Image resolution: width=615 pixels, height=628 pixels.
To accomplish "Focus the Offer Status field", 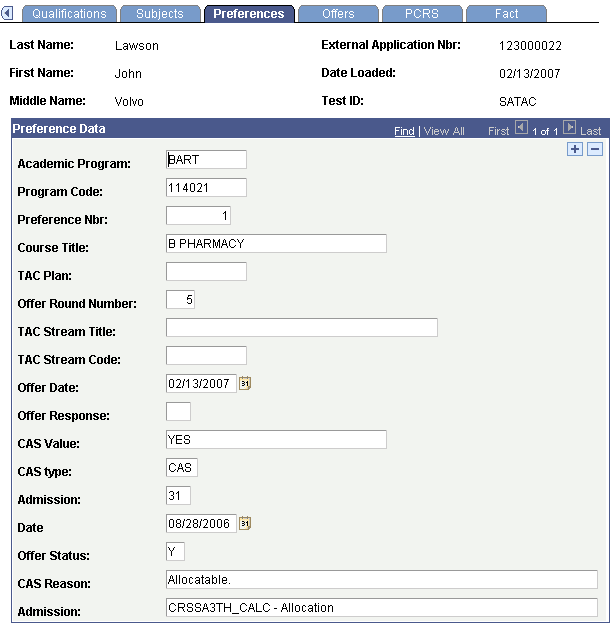I will (175, 552).
